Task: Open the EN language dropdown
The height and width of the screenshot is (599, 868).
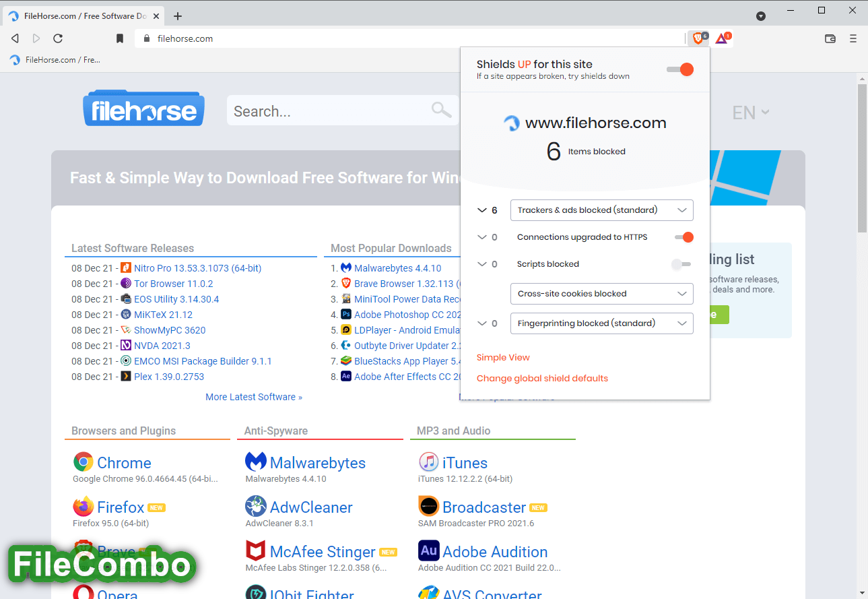Action: click(751, 113)
